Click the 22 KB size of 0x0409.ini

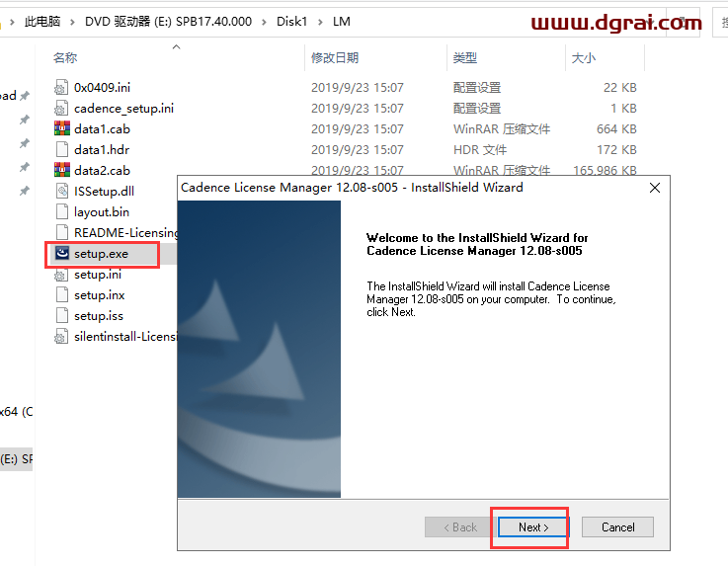tap(619, 87)
